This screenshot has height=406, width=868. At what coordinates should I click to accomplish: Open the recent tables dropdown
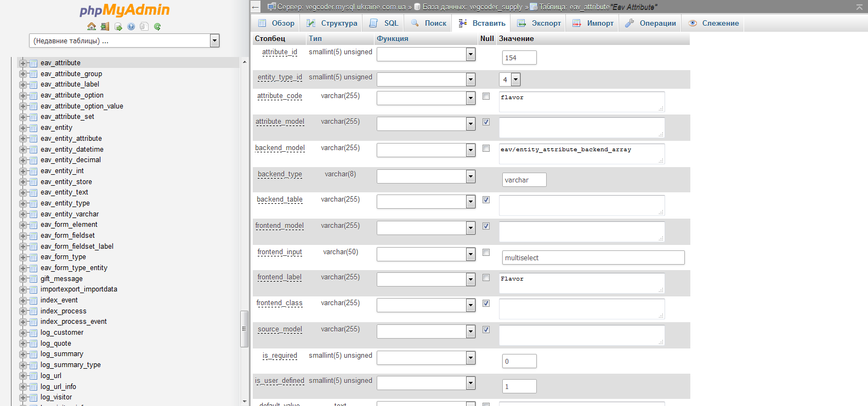(x=124, y=41)
